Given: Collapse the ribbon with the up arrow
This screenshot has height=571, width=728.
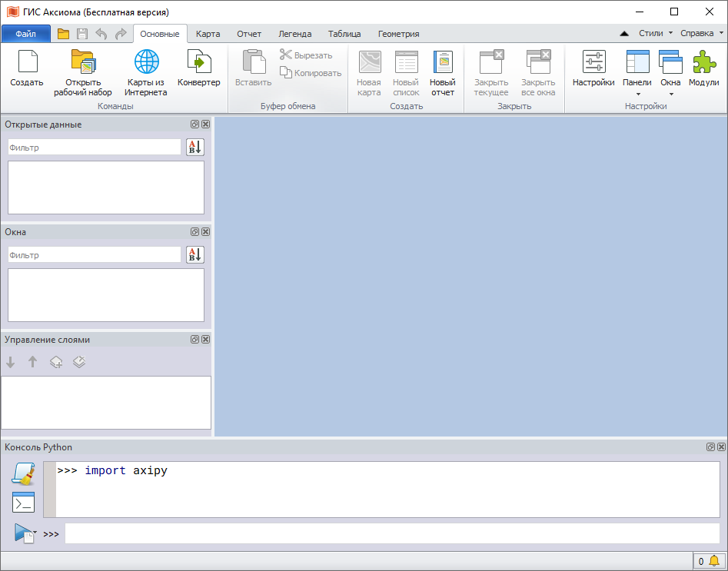Looking at the screenshot, I should [624, 34].
